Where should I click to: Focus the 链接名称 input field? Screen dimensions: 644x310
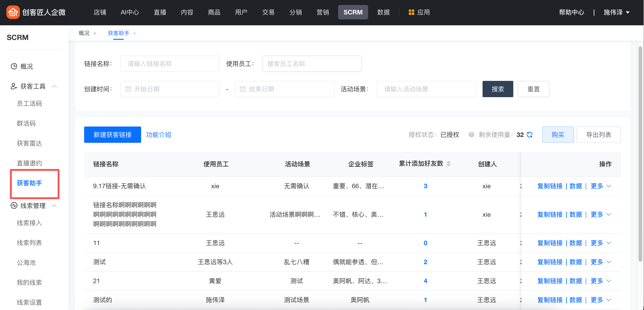click(170, 64)
